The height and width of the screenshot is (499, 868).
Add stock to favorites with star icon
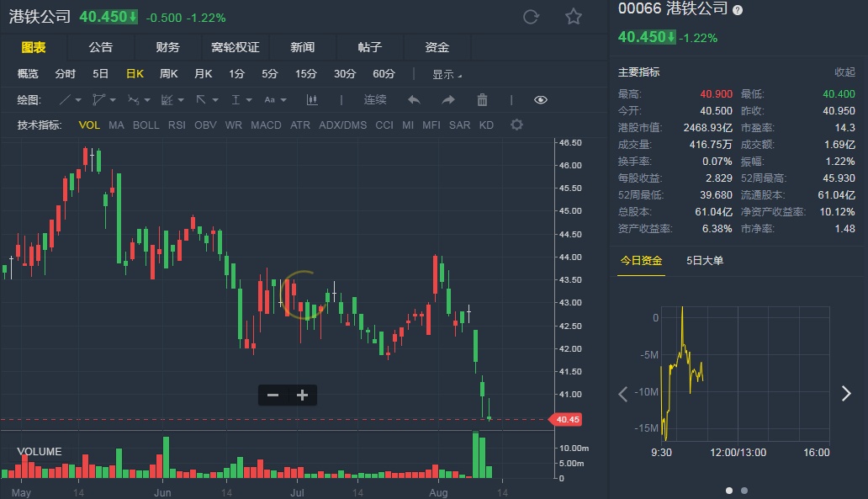click(574, 17)
